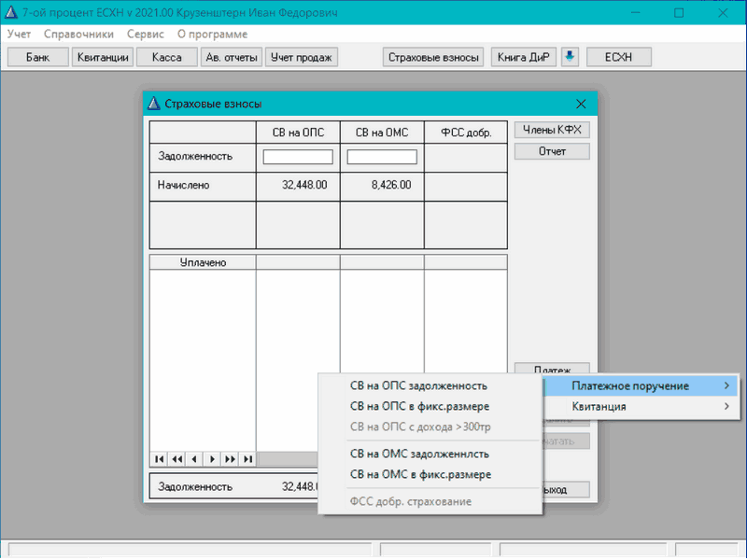Go to next record arrow
Viewport: 747px width, 560px height.
click(212, 458)
